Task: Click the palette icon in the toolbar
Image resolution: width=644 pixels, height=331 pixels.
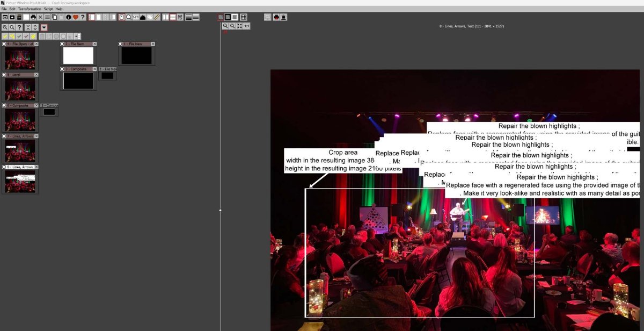Action: pos(150,17)
